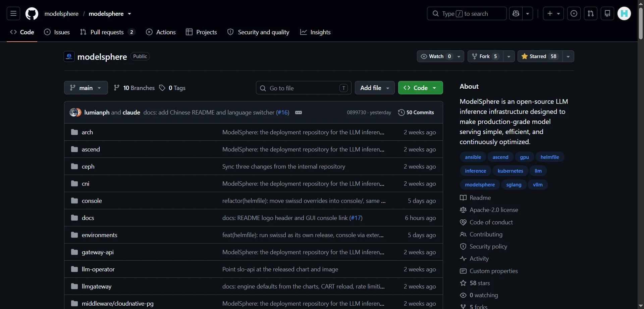Focus the Go to file search field
Image resolution: width=644 pixels, height=309 pixels.
click(x=304, y=88)
